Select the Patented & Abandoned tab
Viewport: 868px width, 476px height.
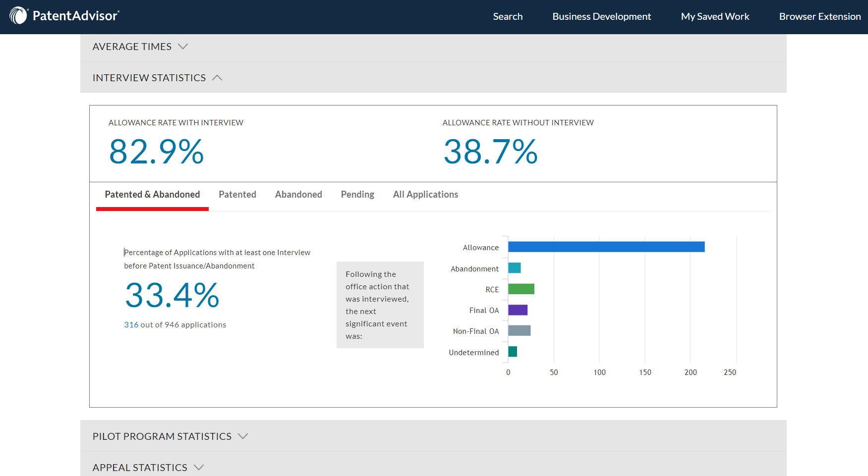click(x=152, y=195)
